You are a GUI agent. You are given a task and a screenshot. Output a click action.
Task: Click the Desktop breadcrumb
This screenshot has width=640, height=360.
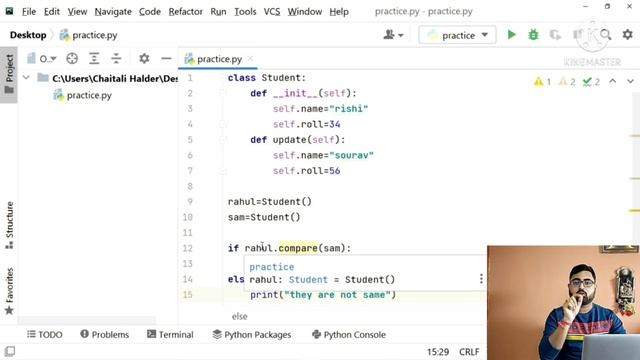(28, 35)
